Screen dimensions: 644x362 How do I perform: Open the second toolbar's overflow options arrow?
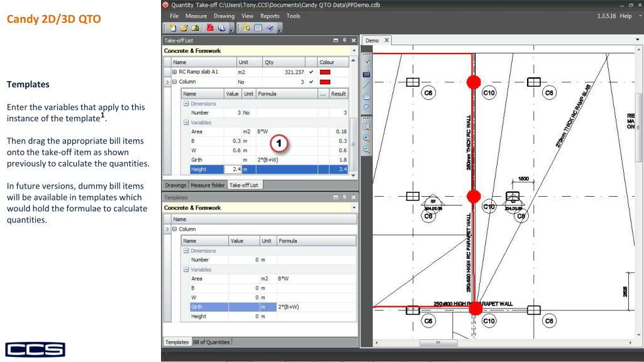(x=279, y=29)
